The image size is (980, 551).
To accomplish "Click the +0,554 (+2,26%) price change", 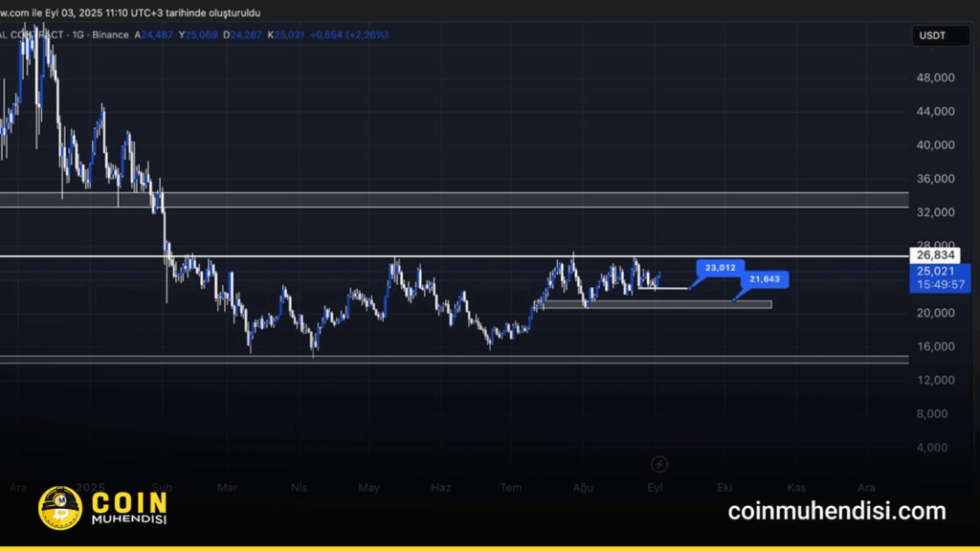I will 347,34.
